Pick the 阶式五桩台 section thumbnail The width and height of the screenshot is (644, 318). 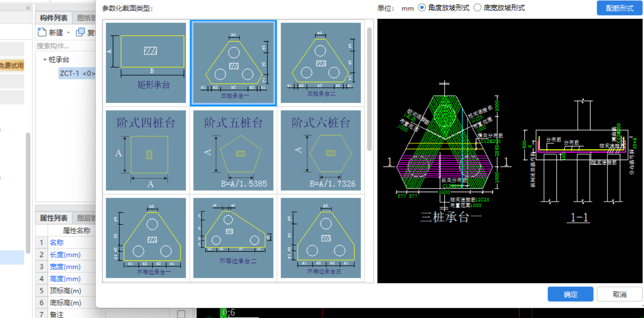pos(234,151)
